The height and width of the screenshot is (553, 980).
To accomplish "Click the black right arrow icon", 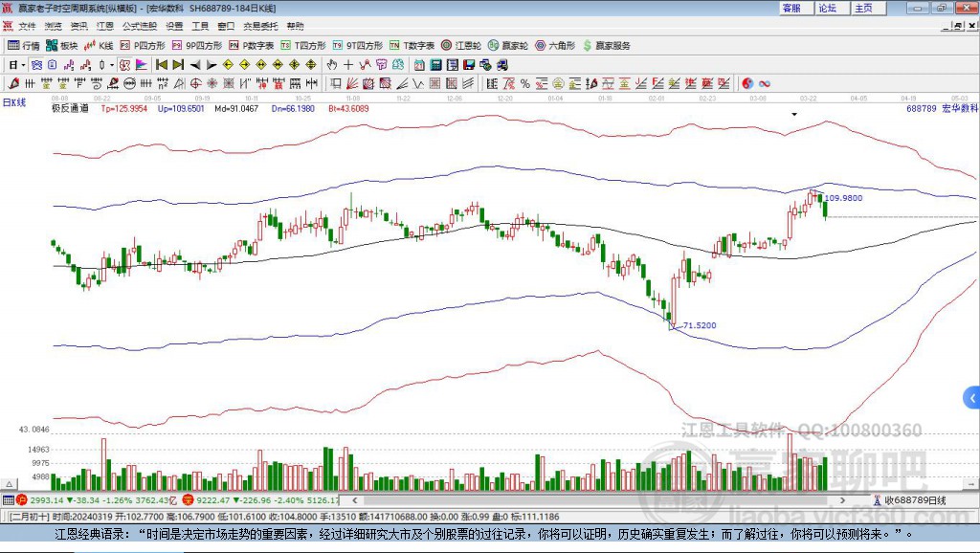I will tap(212, 65).
